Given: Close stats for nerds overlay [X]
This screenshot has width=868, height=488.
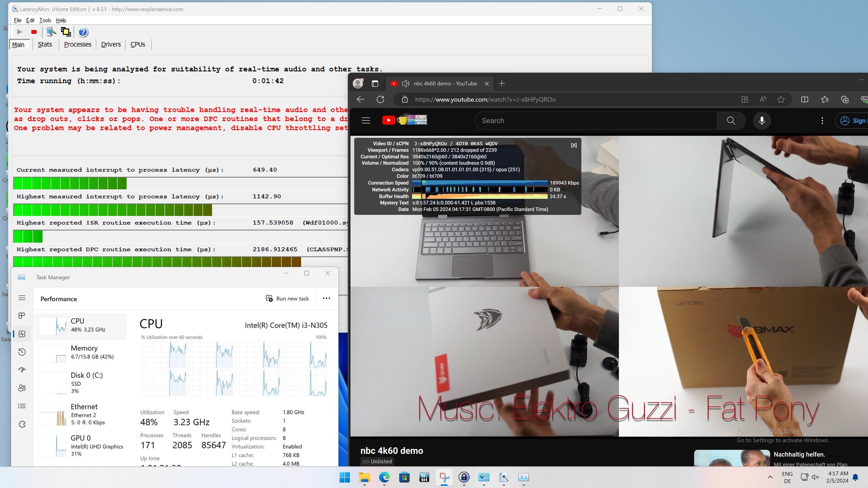Looking at the screenshot, I should pos(574,145).
